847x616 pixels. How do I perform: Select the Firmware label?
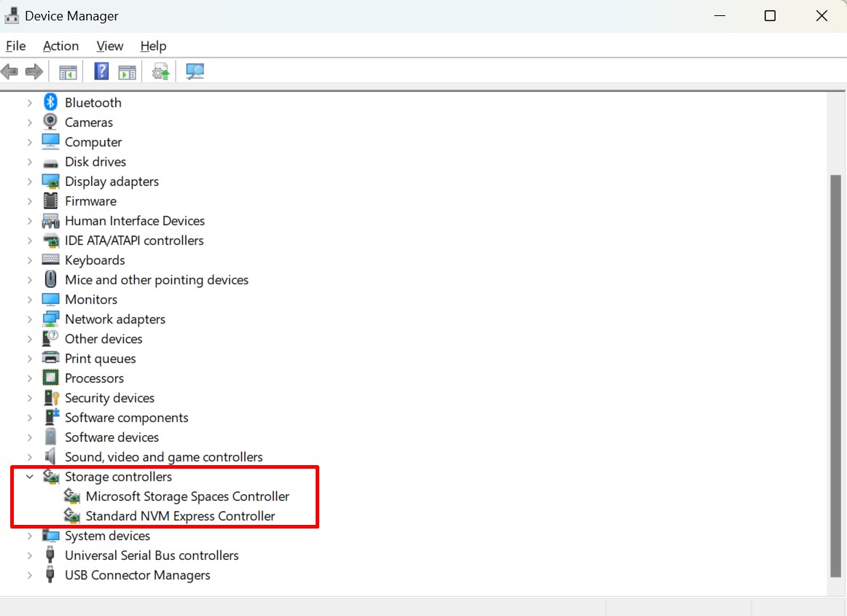click(90, 201)
